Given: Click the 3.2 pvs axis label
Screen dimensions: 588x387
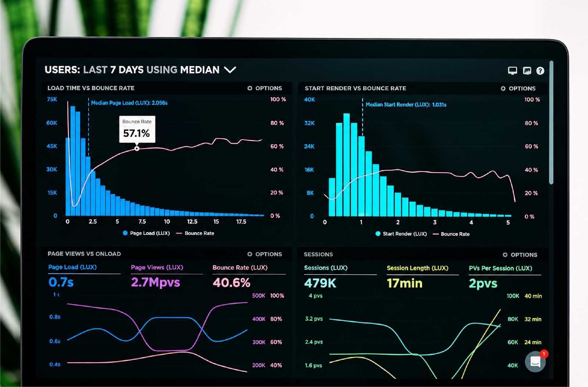Looking at the screenshot, I should 314,319.
